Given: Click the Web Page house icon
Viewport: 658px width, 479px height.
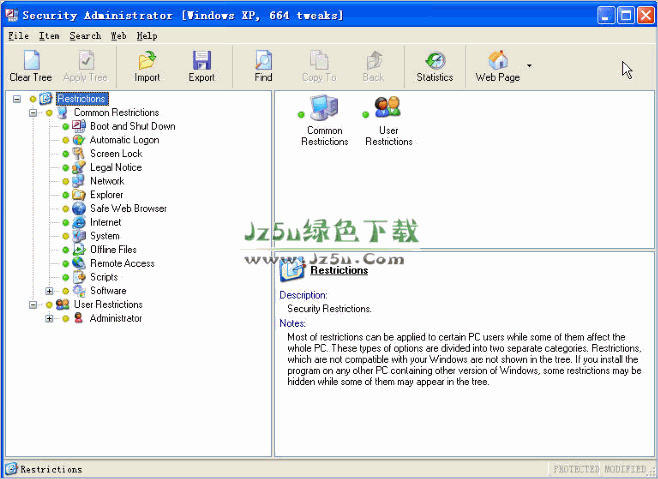Looking at the screenshot, I should (x=498, y=60).
